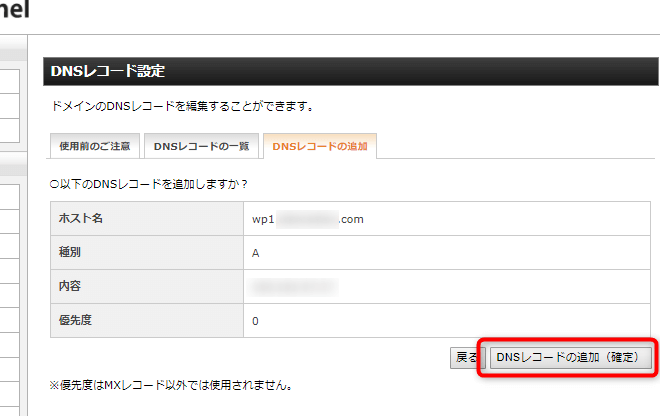Click the 以下のDNSレコードを追加しますか confirmation text

[x=148, y=184]
